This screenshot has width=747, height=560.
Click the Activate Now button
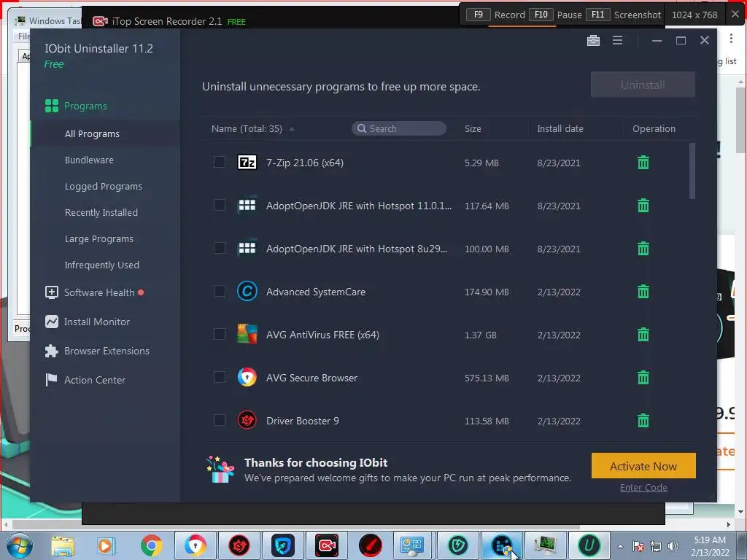[643, 466]
